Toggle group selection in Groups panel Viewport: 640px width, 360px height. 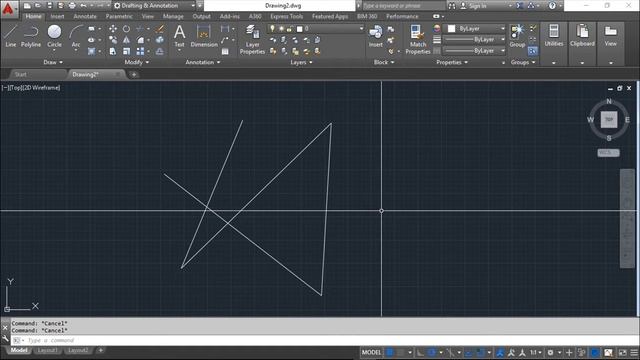click(532, 51)
